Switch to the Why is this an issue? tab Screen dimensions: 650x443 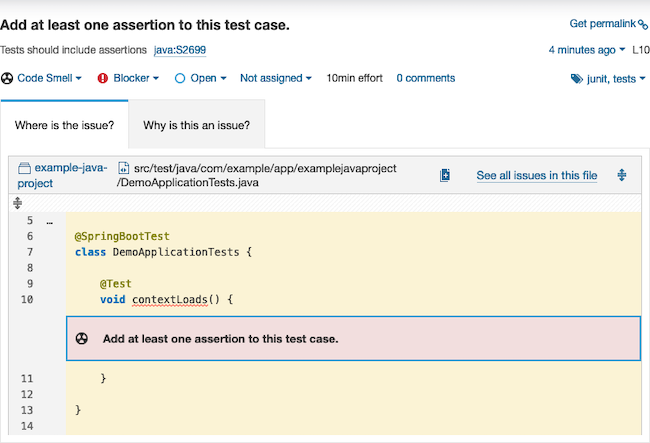tap(196, 126)
